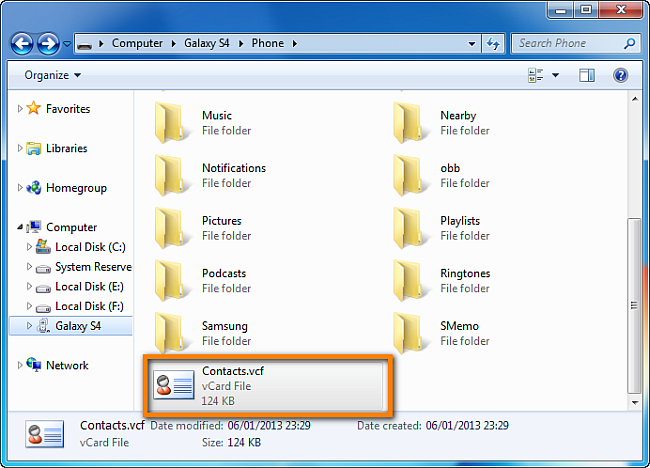Open the recent pages dropdown arrow
650x468 pixels.
67,44
